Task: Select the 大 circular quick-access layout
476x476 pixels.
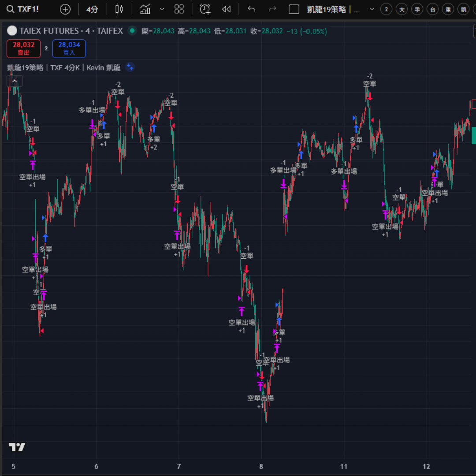Action: point(402,9)
